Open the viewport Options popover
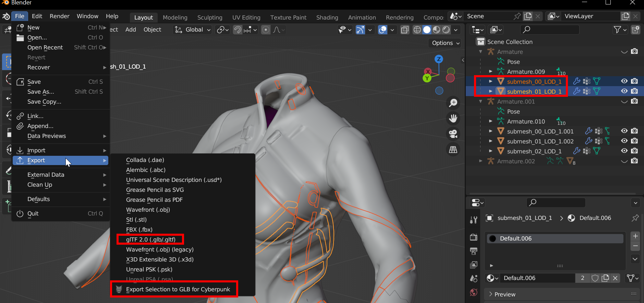The image size is (644, 303). pos(445,43)
